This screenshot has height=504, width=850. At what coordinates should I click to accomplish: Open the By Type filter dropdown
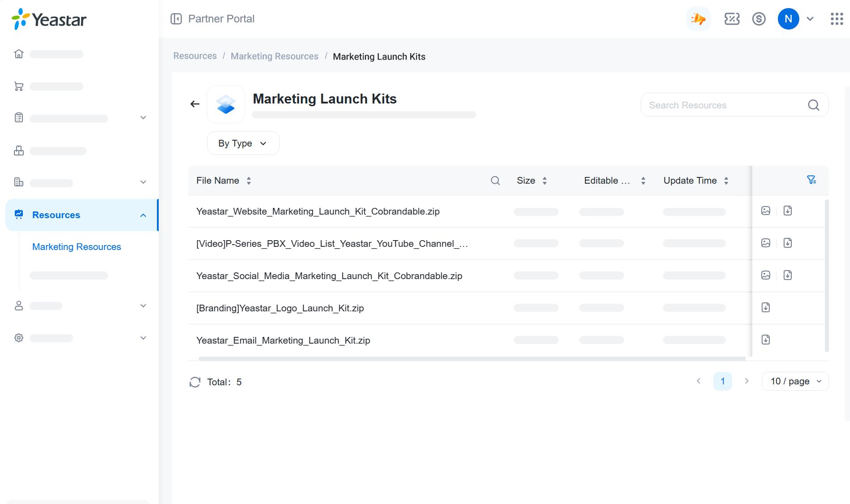tap(243, 143)
